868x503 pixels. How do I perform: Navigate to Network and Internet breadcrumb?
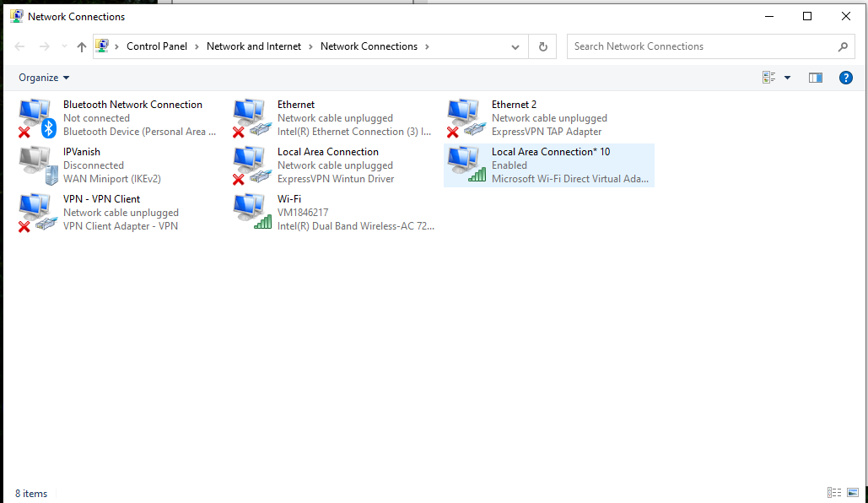click(254, 46)
